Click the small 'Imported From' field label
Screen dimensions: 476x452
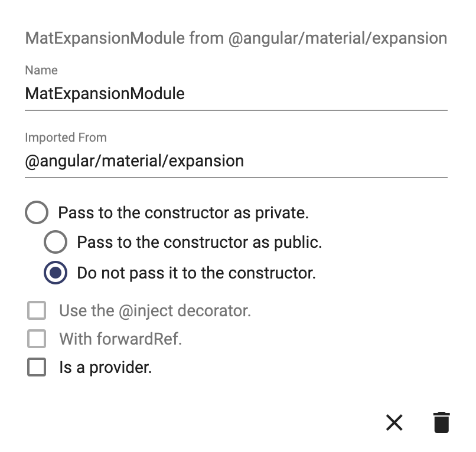(66, 137)
